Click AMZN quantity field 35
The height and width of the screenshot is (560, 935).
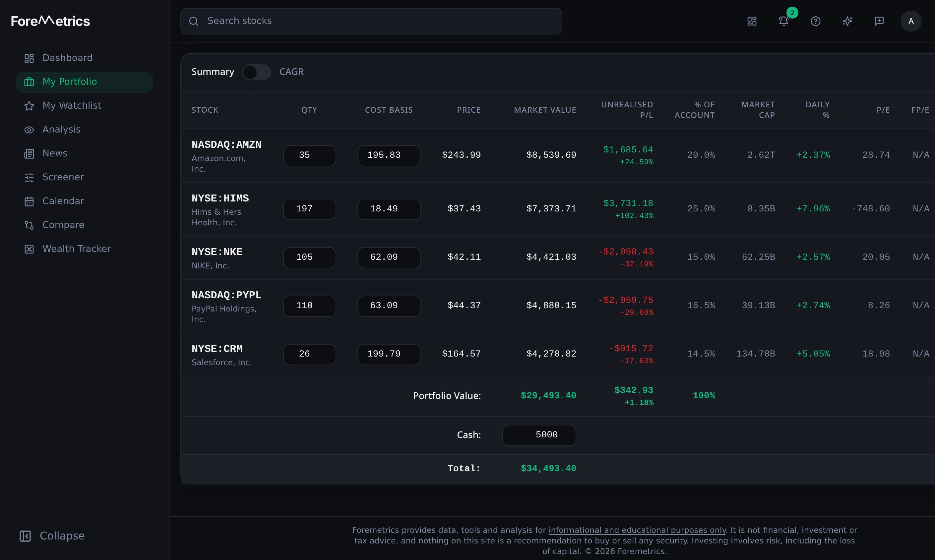[x=310, y=155]
